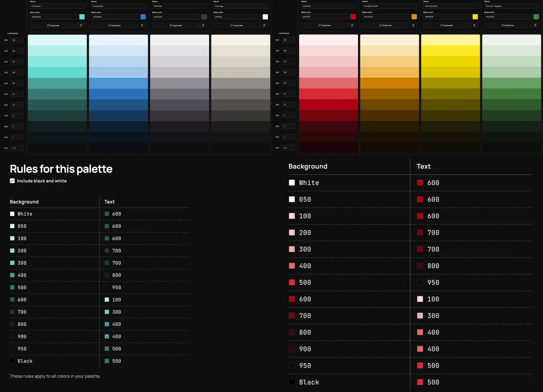Click the trash icon for Dino Egg

point(264,25)
